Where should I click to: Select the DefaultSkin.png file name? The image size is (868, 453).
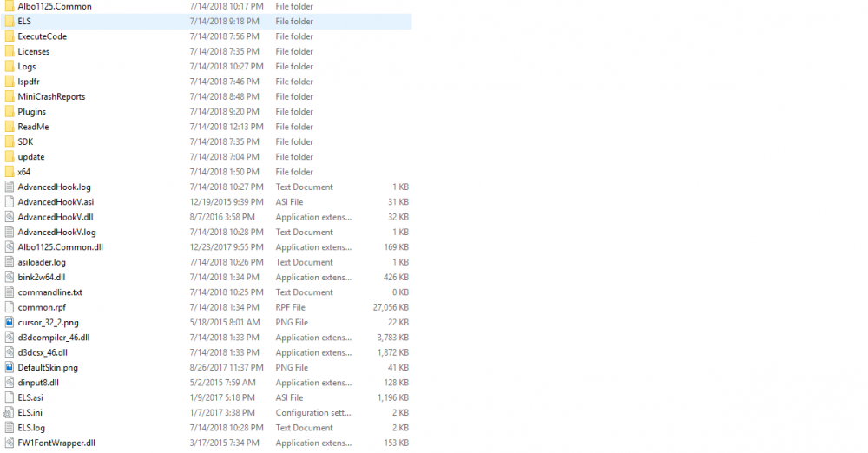(x=48, y=367)
